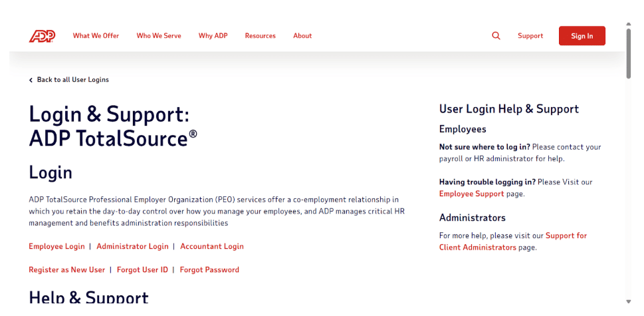
Task: Open the Administrator Login link
Action: click(x=132, y=246)
